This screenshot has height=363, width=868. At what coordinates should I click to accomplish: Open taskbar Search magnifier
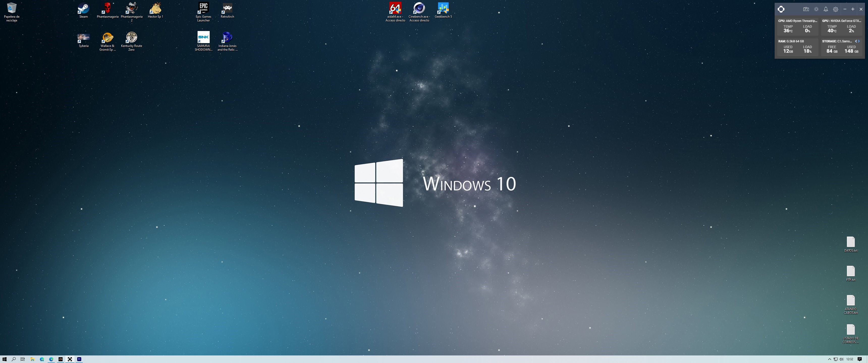14,359
